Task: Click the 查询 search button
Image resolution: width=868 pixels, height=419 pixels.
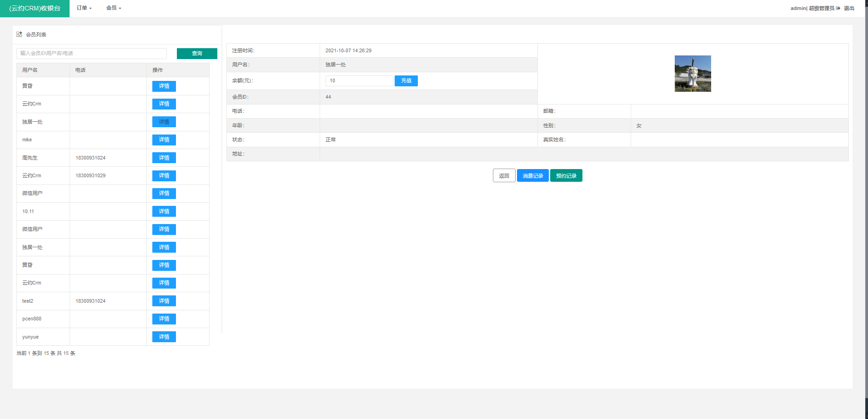Action: [x=197, y=54]
